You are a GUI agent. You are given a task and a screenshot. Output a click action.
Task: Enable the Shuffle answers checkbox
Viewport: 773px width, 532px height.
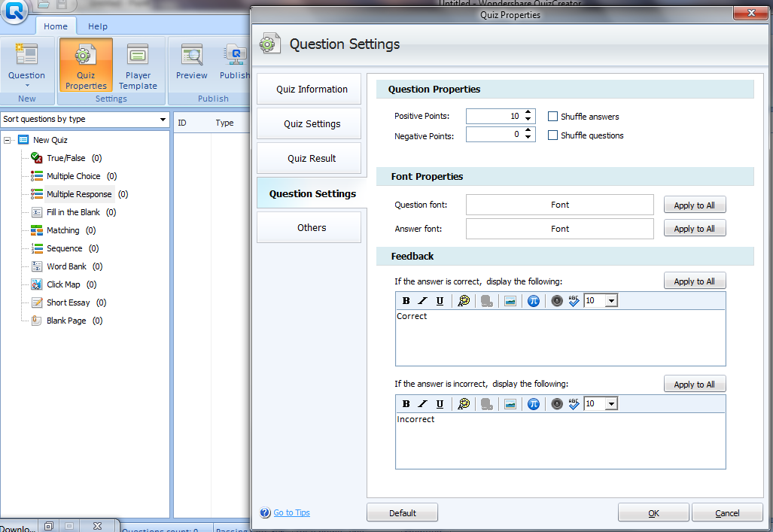(x=552, y=117)
